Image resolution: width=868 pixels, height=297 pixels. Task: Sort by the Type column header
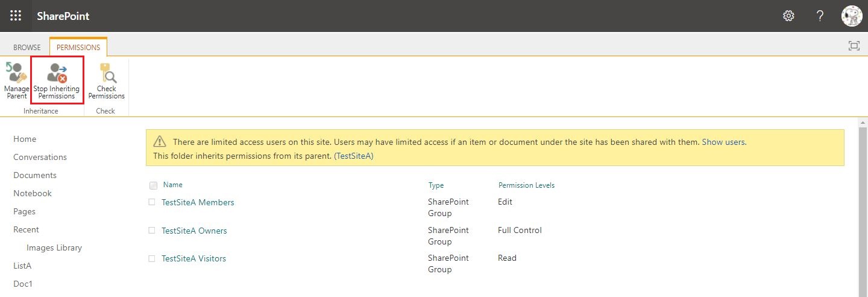(436, 185)
